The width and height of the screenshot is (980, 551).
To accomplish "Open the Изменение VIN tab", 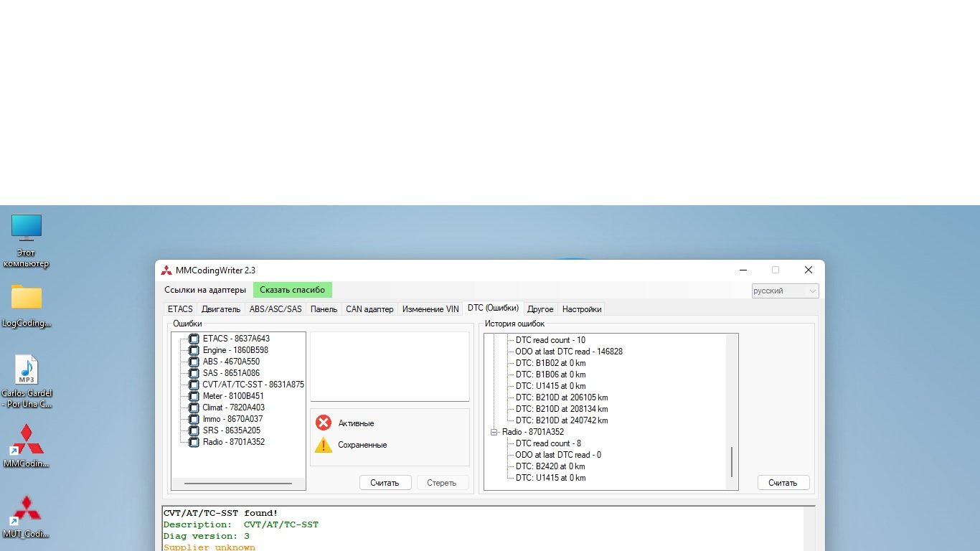I will [x=430, y=309].
